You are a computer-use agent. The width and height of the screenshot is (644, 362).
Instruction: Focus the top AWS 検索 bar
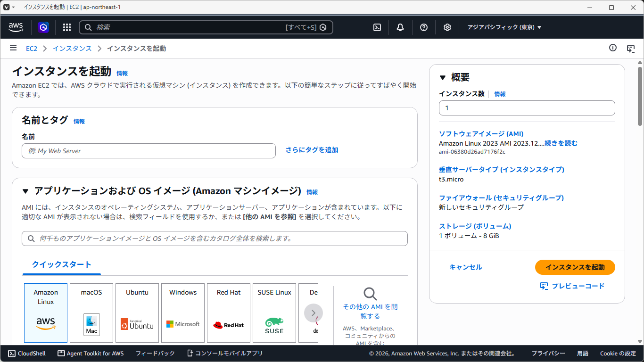click(206, 27)
